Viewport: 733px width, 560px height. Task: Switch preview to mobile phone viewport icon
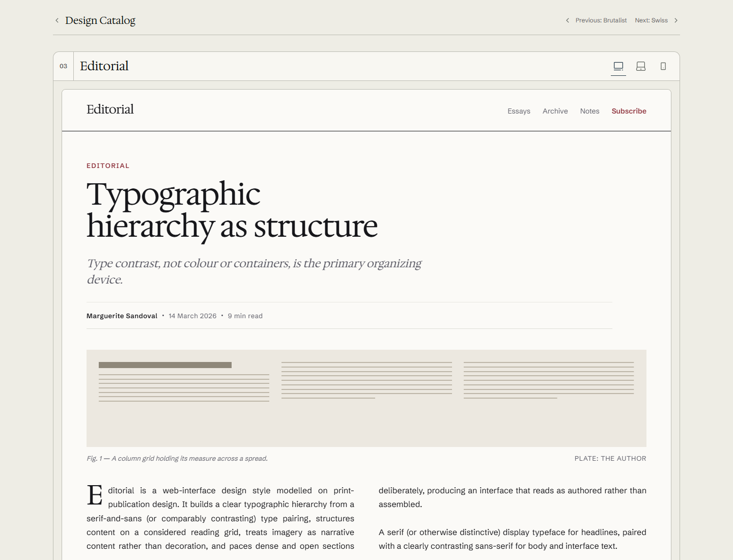(x=663, y=66)
